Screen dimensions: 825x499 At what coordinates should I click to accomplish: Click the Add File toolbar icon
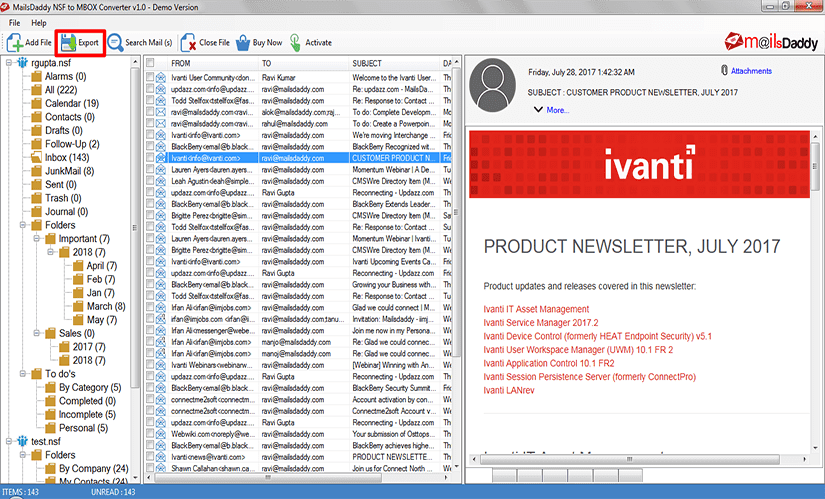point(14,43)
